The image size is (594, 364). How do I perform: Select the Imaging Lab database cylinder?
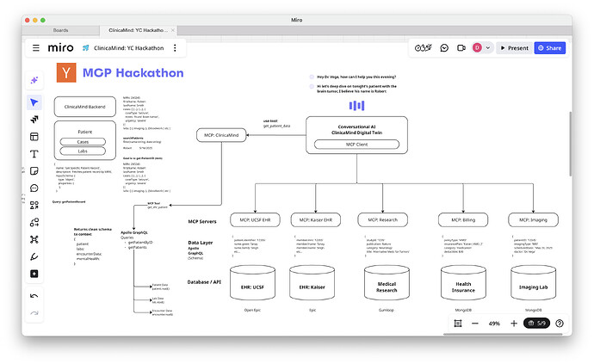[533, 283]
